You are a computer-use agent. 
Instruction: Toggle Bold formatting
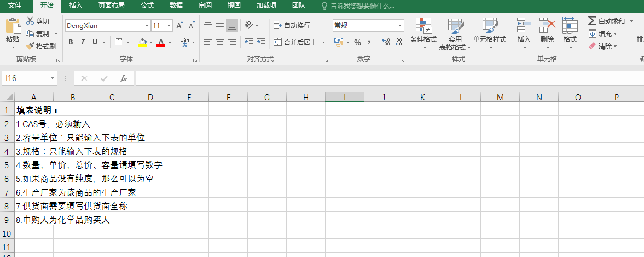point(71,42)
